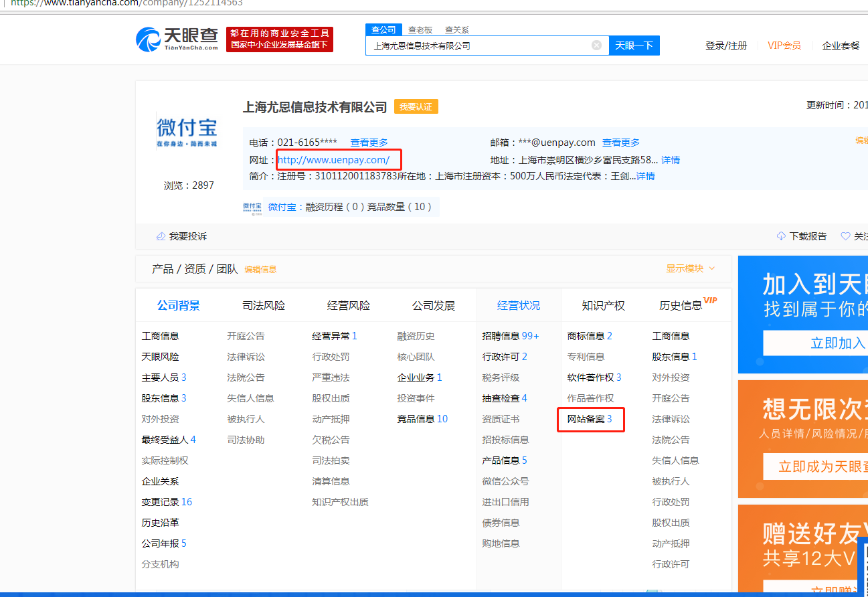Click the 我要认证 button
This screenshot has width=868, height=597.
pyautogui.click(x=416, y=107)
